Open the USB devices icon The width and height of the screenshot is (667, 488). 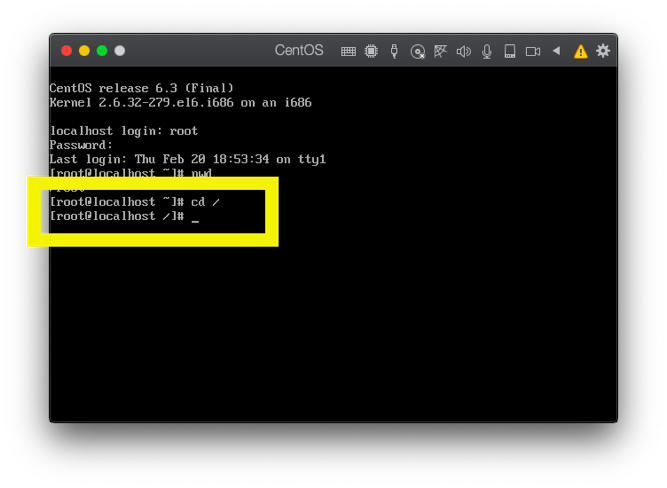point(394,51)
